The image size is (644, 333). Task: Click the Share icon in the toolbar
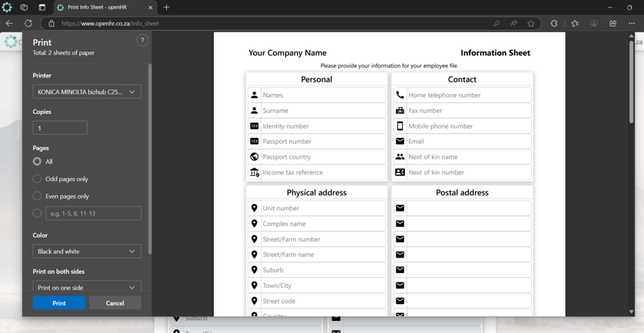[613, 23]
